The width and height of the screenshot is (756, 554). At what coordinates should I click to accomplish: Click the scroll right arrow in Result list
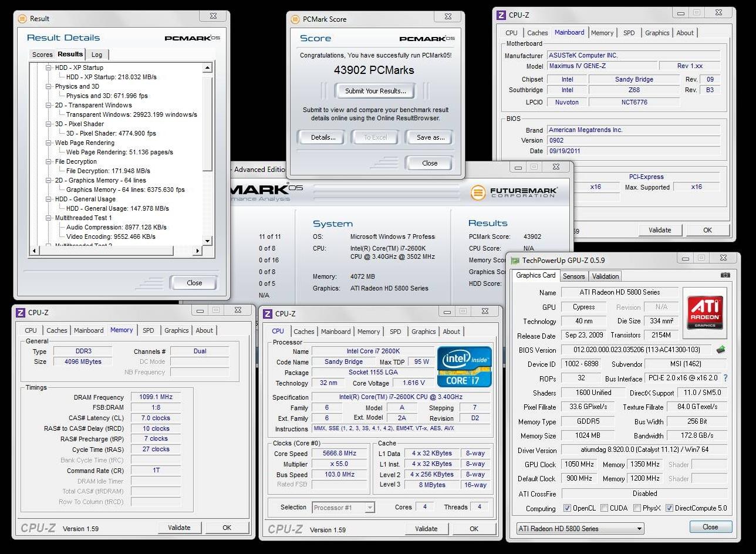click(x=198, y=251)
